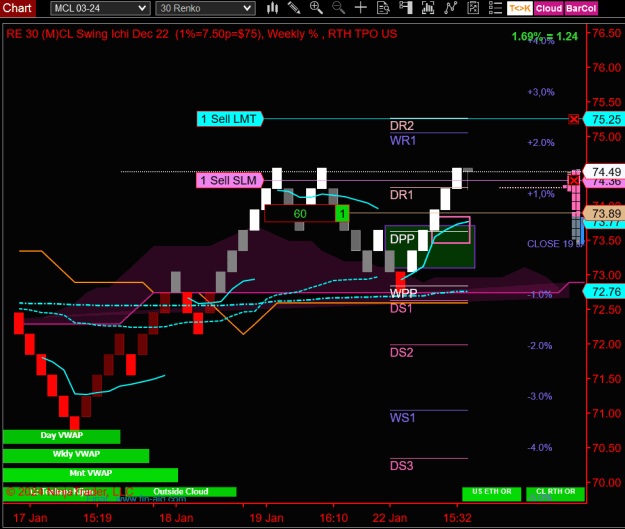Select the crosshair cursor icon
This screenshot has width=625, height=529.
tap(361, 8)
